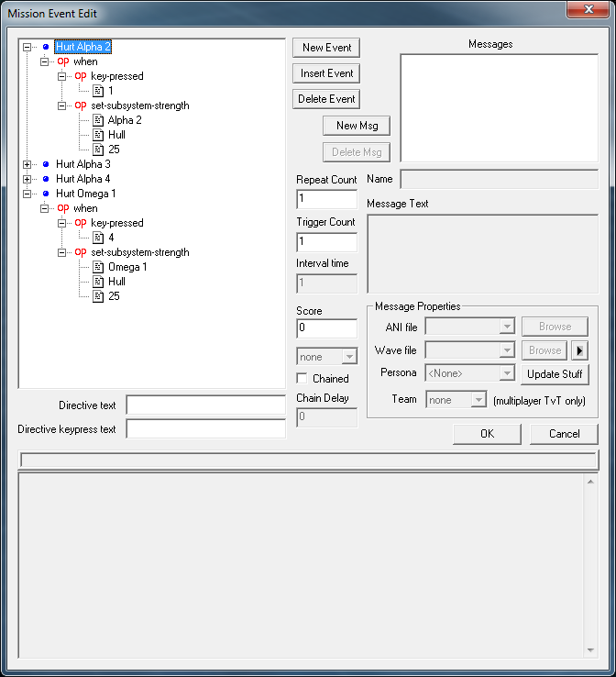Click the blue dot icon beside Hurt Omega 1
616x677 pixels.
[x=45, y=194]
